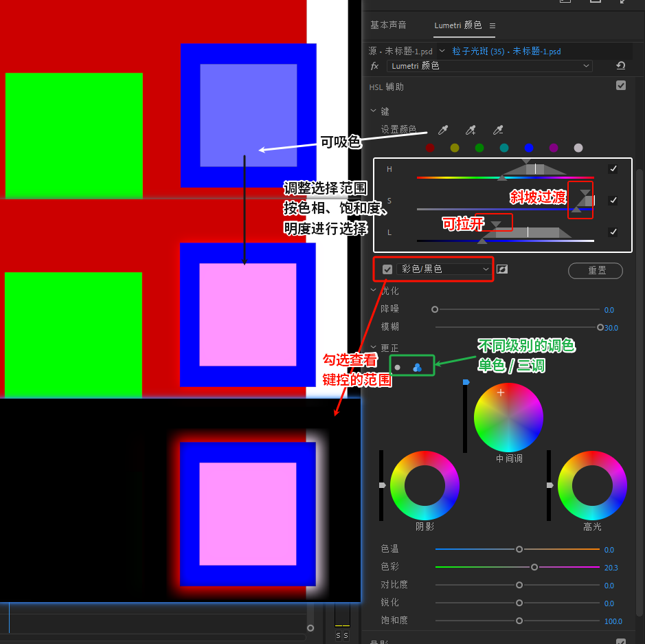
Task: Switch to single-color wheel correction mode
Action: [397, 368]
